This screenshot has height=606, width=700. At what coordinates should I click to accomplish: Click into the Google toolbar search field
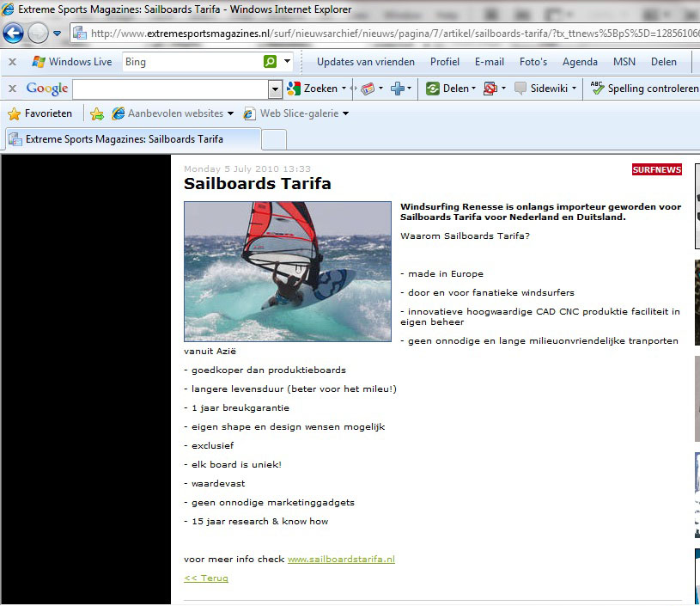click(x=171, y=89)
